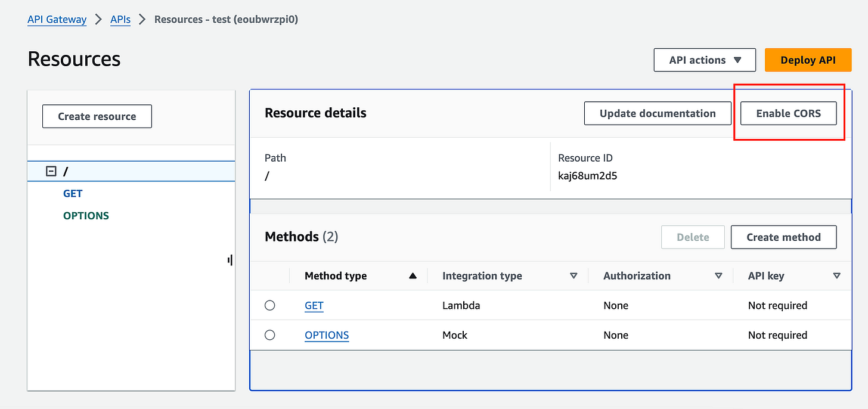The image size is (868, 409).
Task: Go to APIs breadcrumb link
Action: pos(120,20)
